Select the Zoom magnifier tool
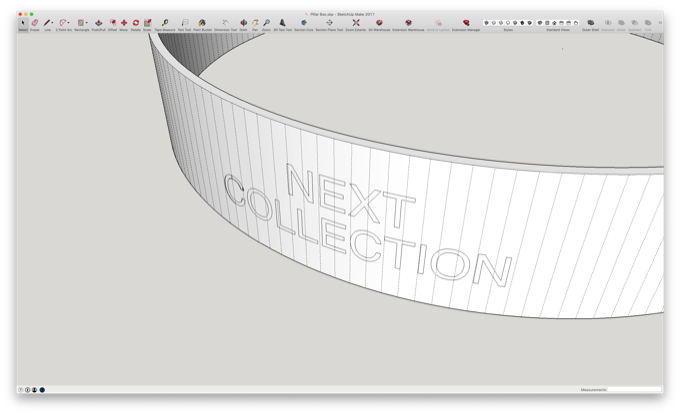This screenshot has width=680, height=415. click(x=267, y=23)
